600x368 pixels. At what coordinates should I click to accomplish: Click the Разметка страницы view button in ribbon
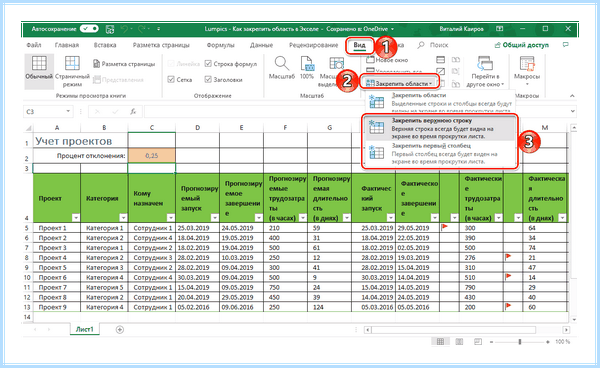pyautogui.click(x=124, y=64)
